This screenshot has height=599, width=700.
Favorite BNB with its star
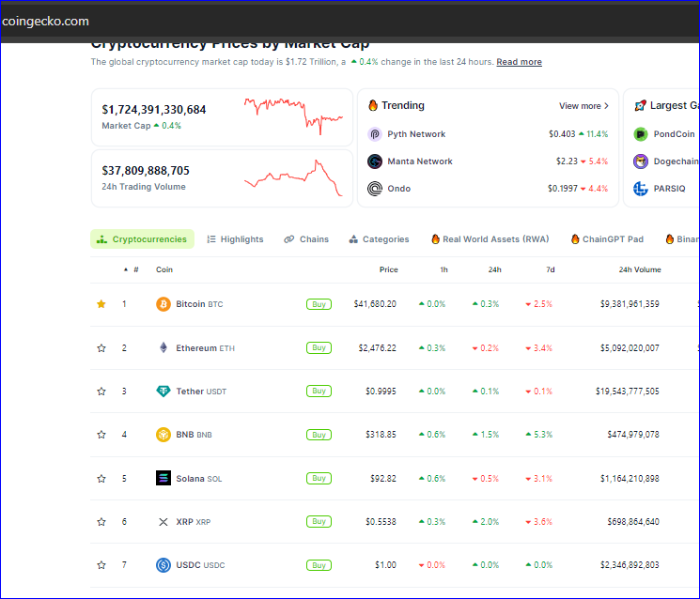(101, 435)
